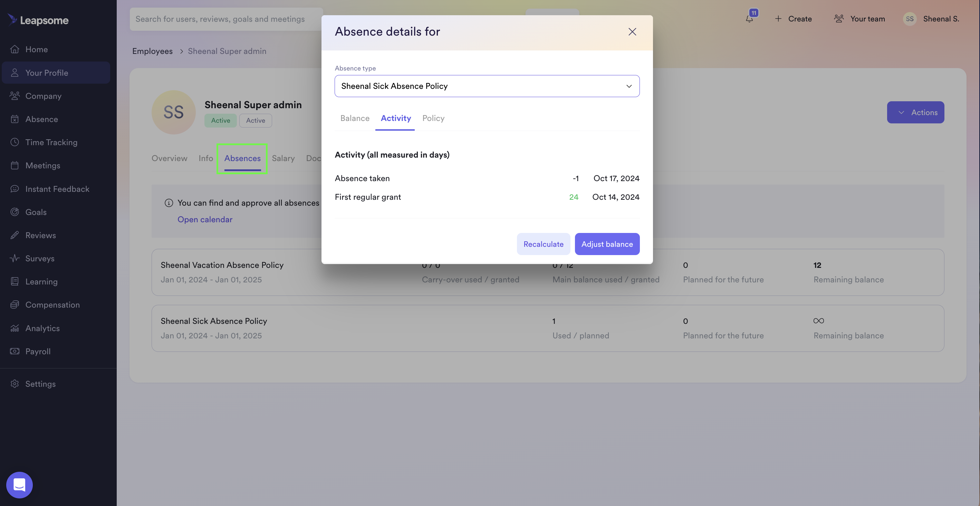Open the Company section icon

coord(15,96)
